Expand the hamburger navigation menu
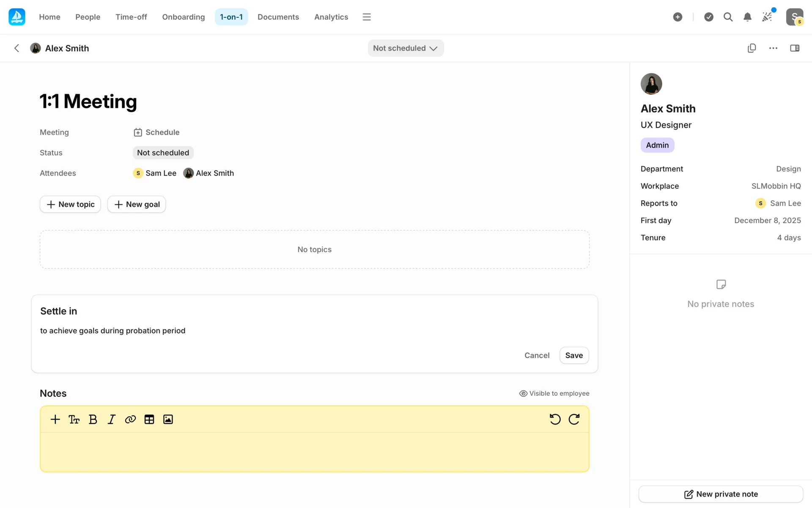 pos(367,17)
